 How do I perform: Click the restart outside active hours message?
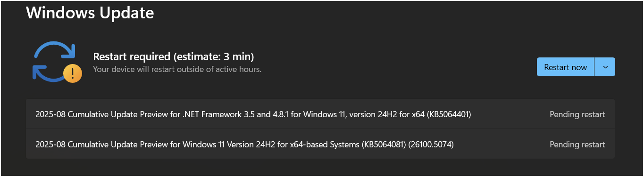[x=177, y=69]
